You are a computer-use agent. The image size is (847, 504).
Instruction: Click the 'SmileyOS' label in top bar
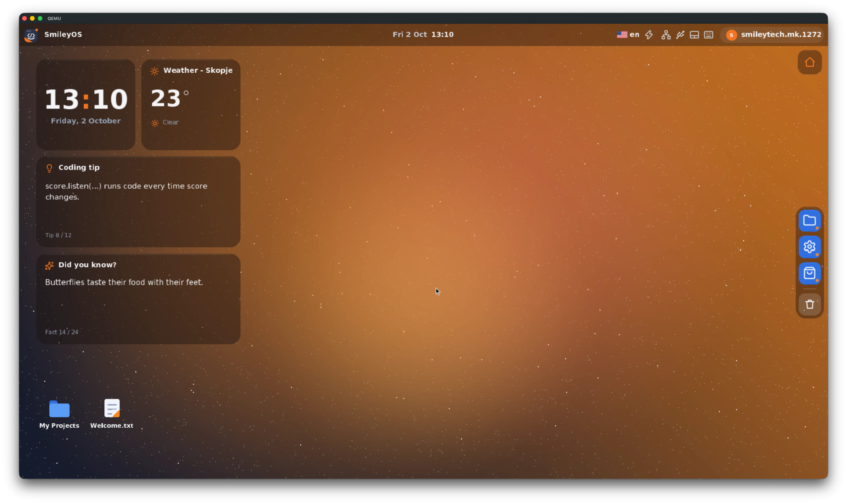(x=63, y=35)
